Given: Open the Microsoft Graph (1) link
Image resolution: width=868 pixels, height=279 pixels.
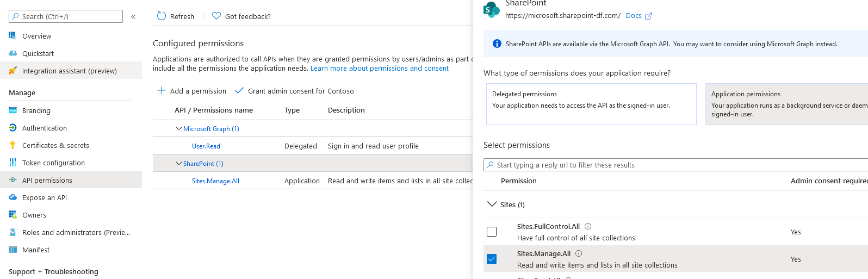Looking at the screenshot, I should point(211,129).
